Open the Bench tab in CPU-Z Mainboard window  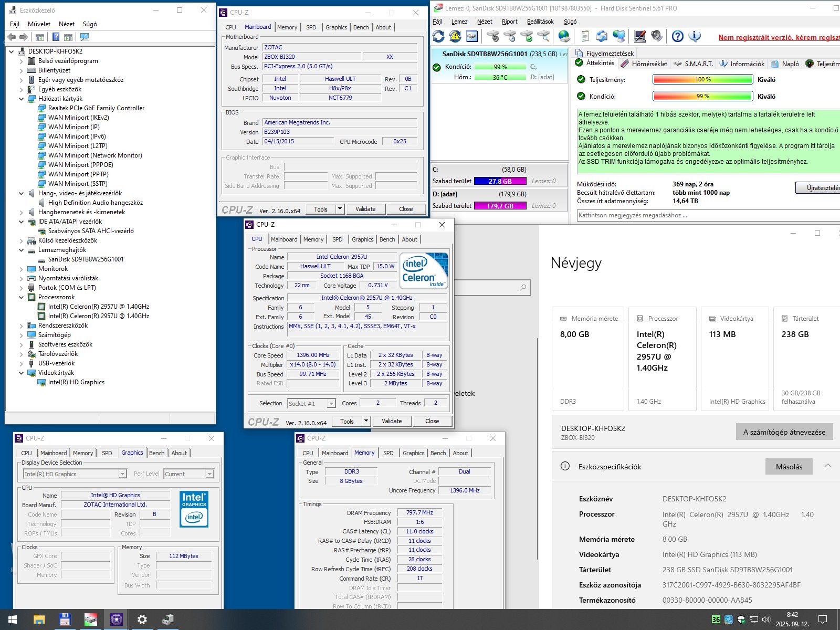click(361, 27)
